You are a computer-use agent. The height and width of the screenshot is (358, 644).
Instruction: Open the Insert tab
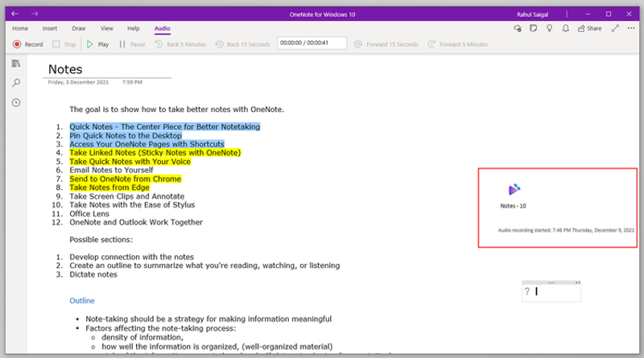[x=50, y=28]
